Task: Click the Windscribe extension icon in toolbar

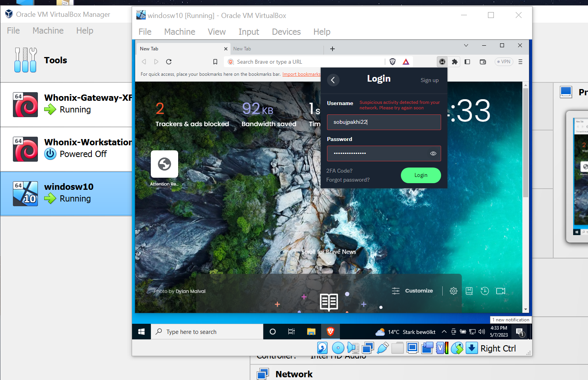Action: (442, 62)
